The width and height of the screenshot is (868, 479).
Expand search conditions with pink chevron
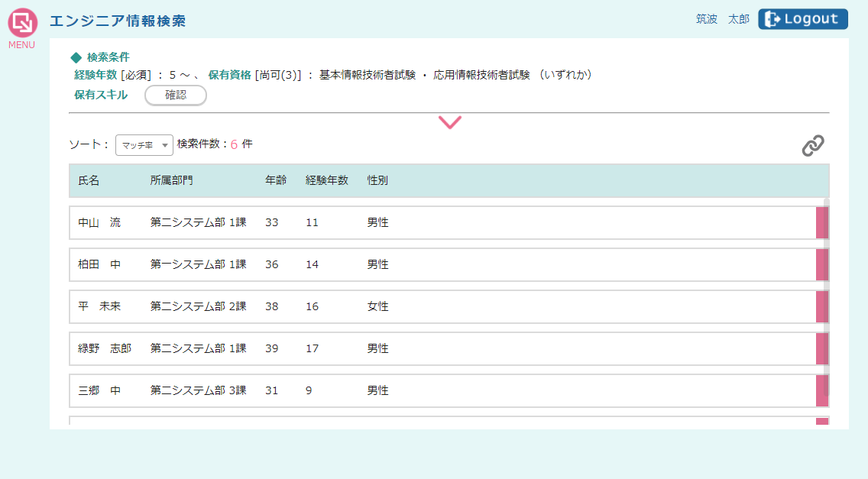(x=450, y=122)
